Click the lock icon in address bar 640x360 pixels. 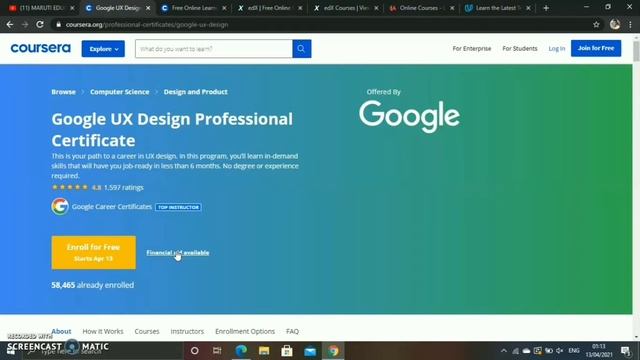(58, 24)
